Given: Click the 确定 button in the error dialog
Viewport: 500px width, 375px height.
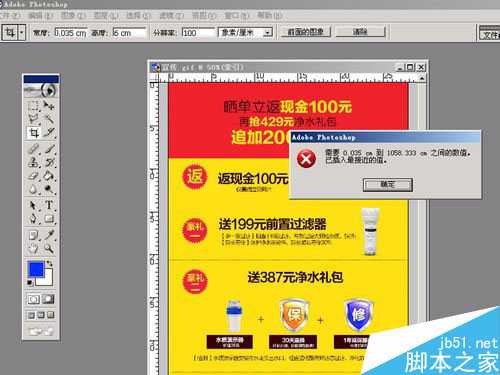Looking at the screenshot, I should point(388,184).
